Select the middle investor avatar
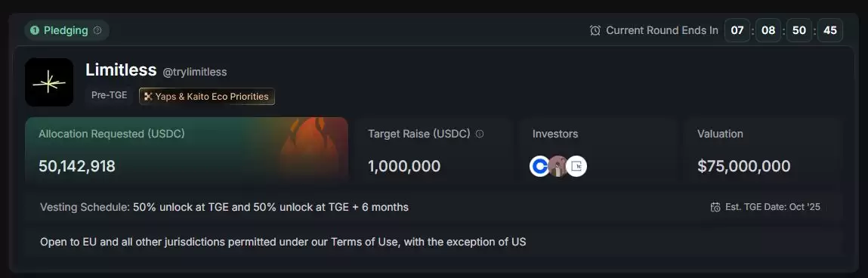 coord(558,166)
